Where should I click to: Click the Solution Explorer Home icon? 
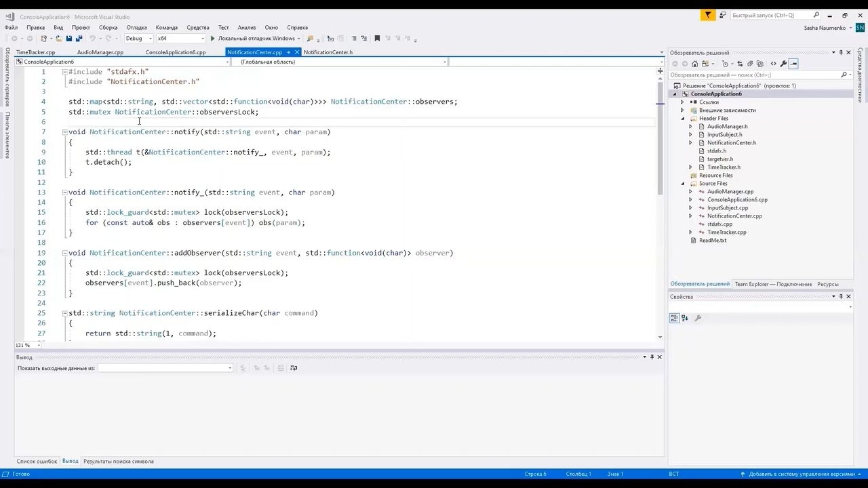click(x=694, y=64)
